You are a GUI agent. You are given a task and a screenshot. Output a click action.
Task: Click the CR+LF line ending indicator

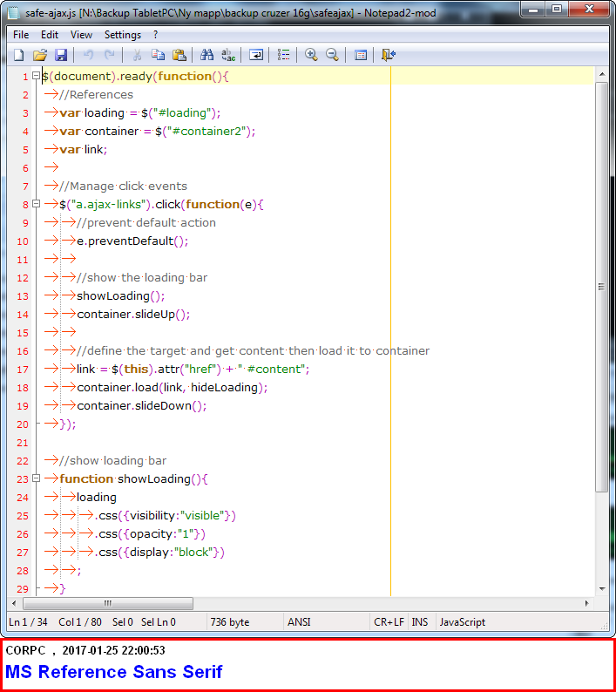389,622
